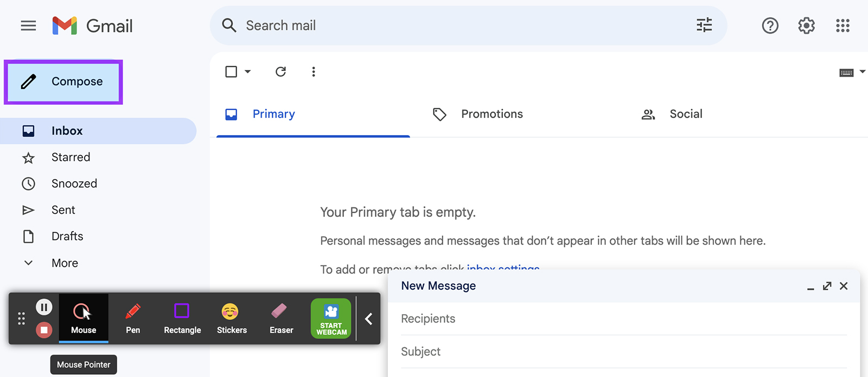
Task: Open the select dropdown arrow next to checkbox
Action: click(x=248, y=72)
